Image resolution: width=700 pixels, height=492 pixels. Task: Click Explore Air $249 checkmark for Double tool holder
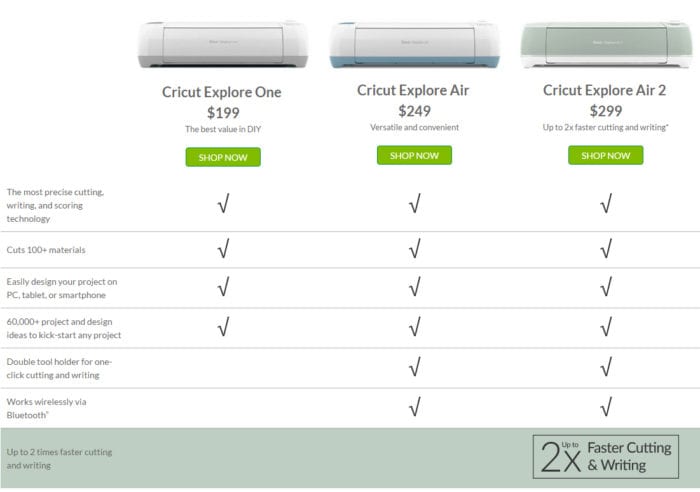414,367
